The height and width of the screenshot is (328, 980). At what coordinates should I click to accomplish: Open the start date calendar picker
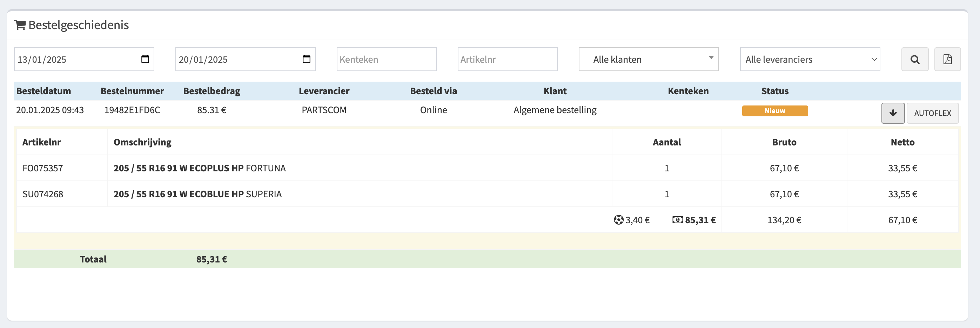pyautogui.click(x=145, y=59)
